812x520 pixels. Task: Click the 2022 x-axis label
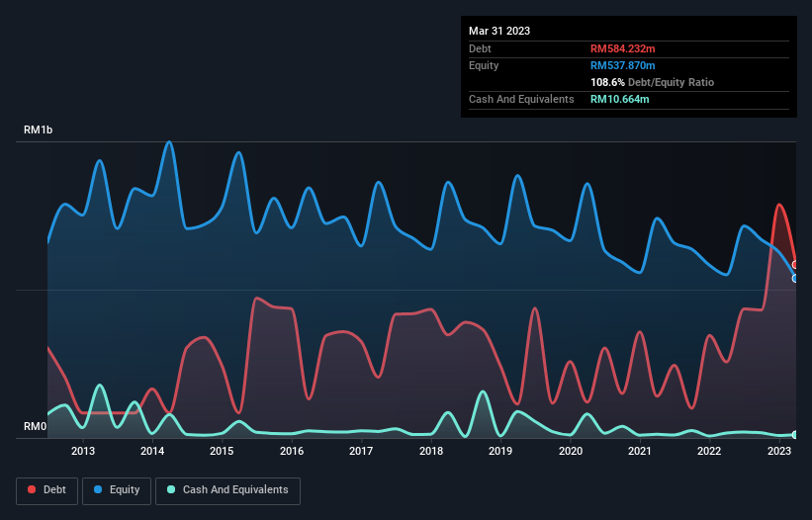(709, 451)
